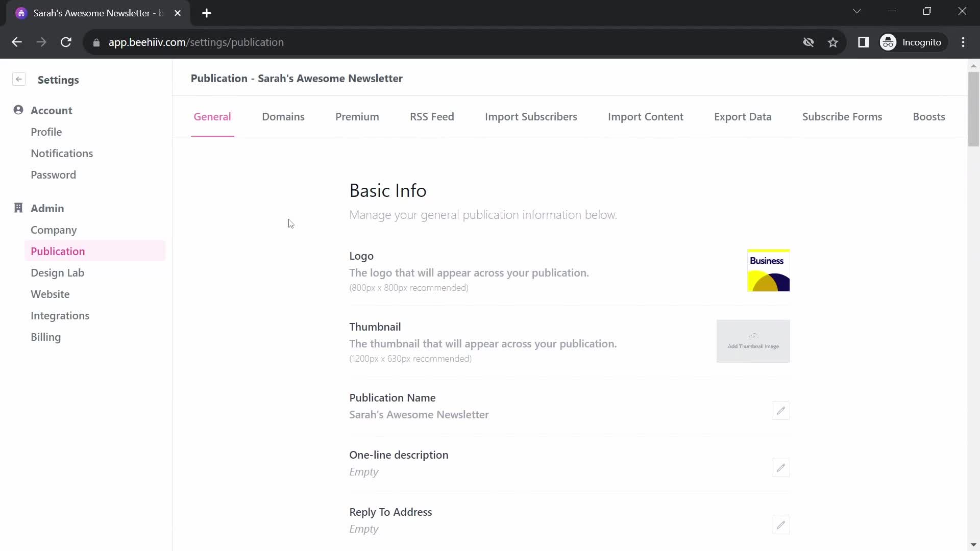The image size is (980, 551).
Task: Click the Add Thumbnail Image button
Action: click(x=753, y=341)
